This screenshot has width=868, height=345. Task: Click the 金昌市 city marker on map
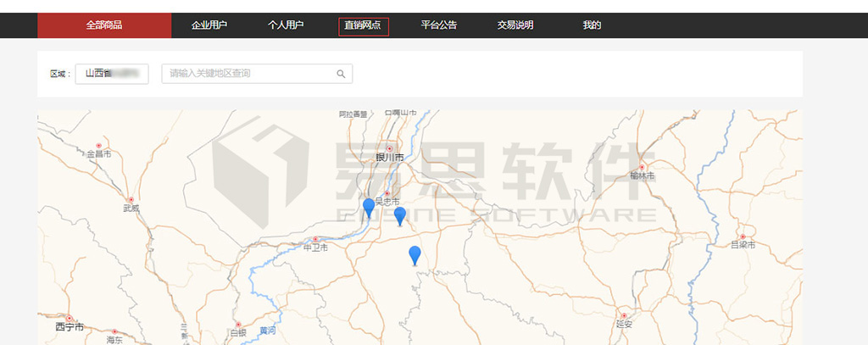(x=99, y=145)
